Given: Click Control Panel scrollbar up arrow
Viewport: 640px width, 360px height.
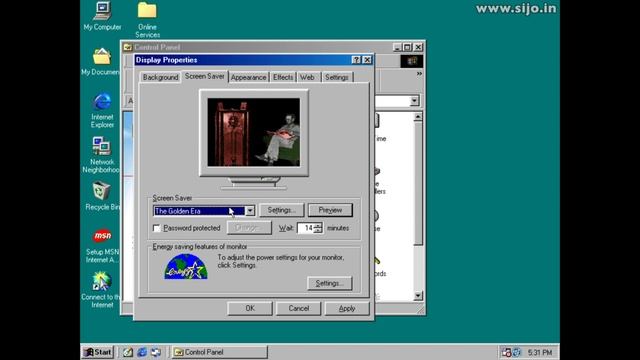Looking at the screenshot, I should [418, 117].
